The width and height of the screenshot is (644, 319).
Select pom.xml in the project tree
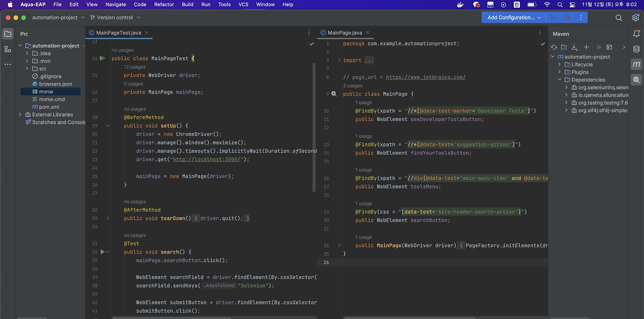[49, 107]
